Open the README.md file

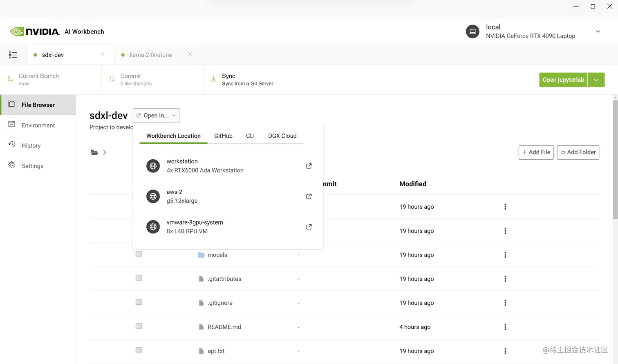click(x=224, y=327)
